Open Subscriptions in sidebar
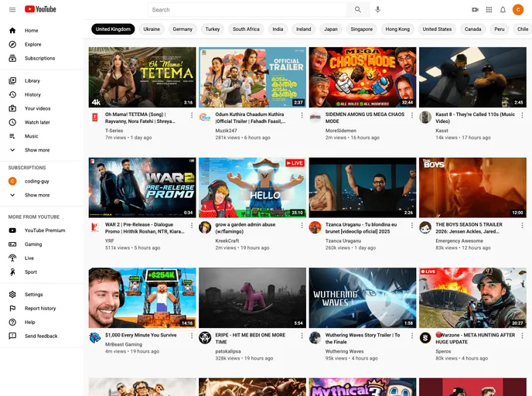 click(42, 58)
